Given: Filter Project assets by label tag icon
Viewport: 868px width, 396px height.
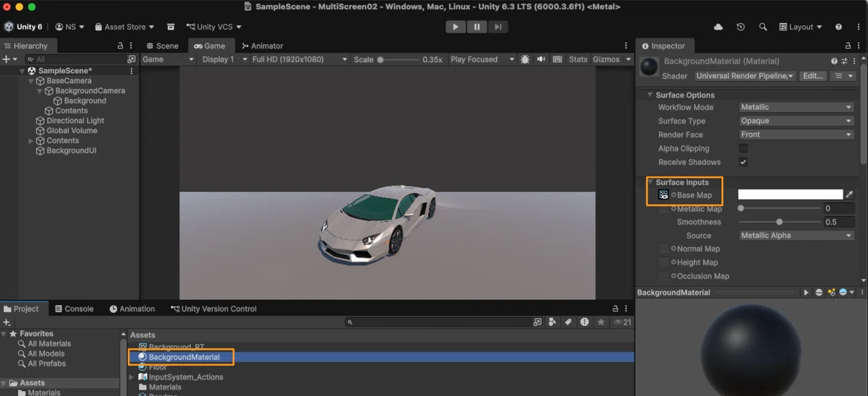Looking at the screenshot, I should coord(569,322).
